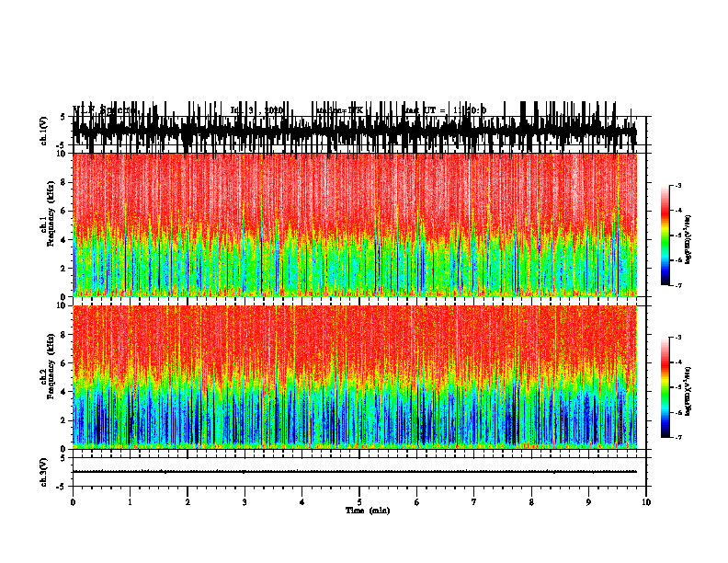
Task: Select the 'ch.1(V)' axis label
Action: point(44,130)
